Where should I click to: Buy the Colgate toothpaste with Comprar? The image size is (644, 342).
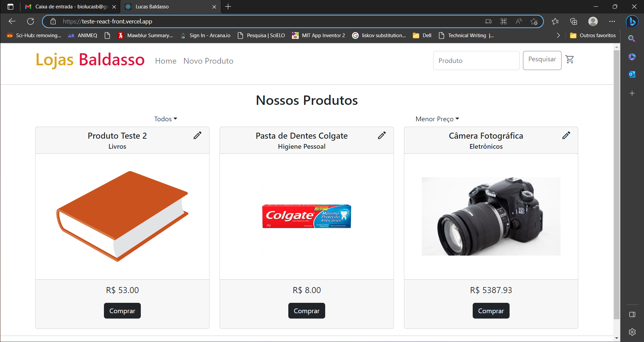coord(306,311)
